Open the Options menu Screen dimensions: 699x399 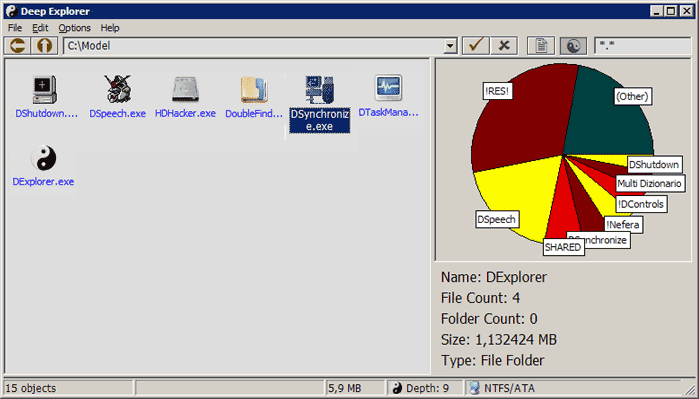click(x=74, y=28)
